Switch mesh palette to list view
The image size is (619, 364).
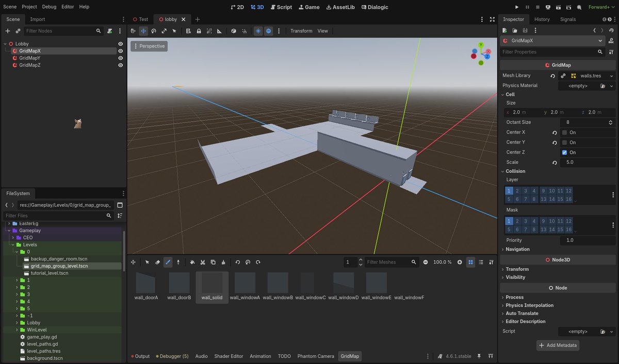481,262
